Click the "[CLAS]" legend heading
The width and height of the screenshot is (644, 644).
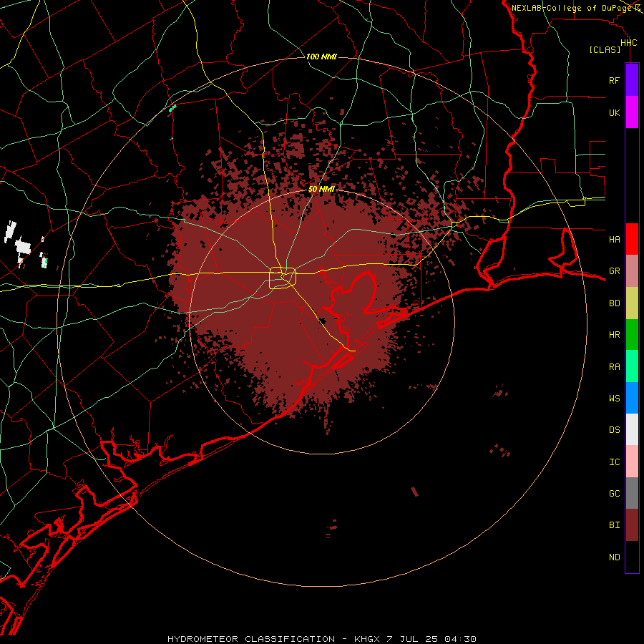click(x=605, y=49)
